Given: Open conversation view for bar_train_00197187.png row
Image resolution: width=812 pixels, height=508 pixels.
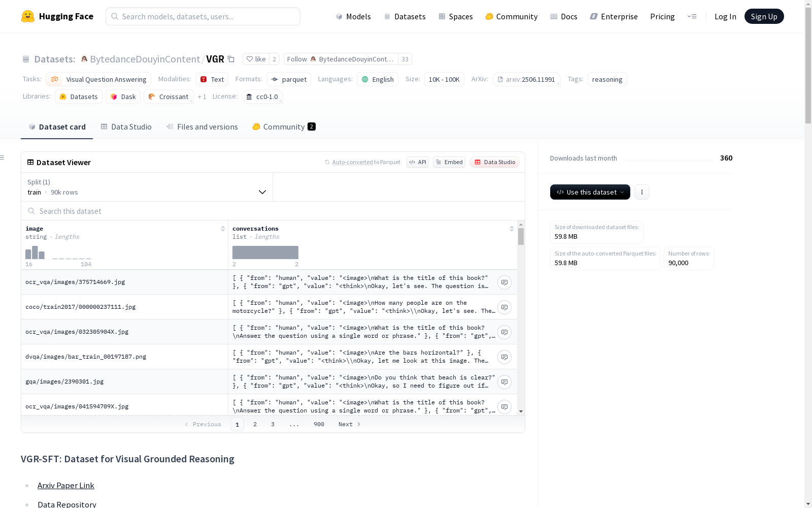Looking at the screenshot, I should pyautogui.click(x=504, y=357).
